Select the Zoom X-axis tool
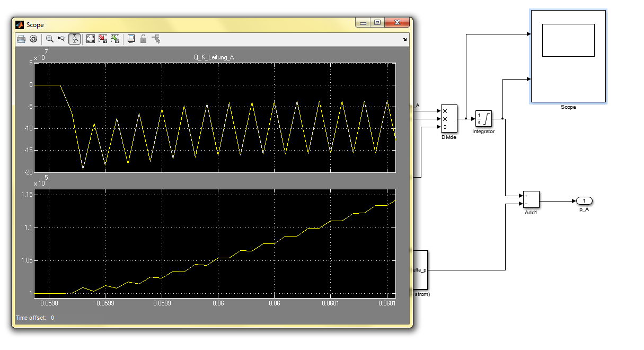 [62, 39]
